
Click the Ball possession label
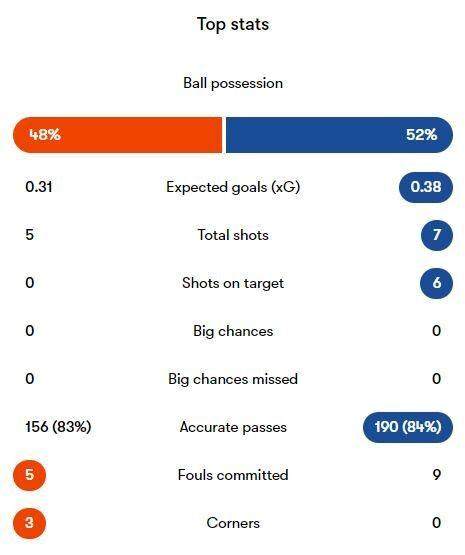click(233, 84)
